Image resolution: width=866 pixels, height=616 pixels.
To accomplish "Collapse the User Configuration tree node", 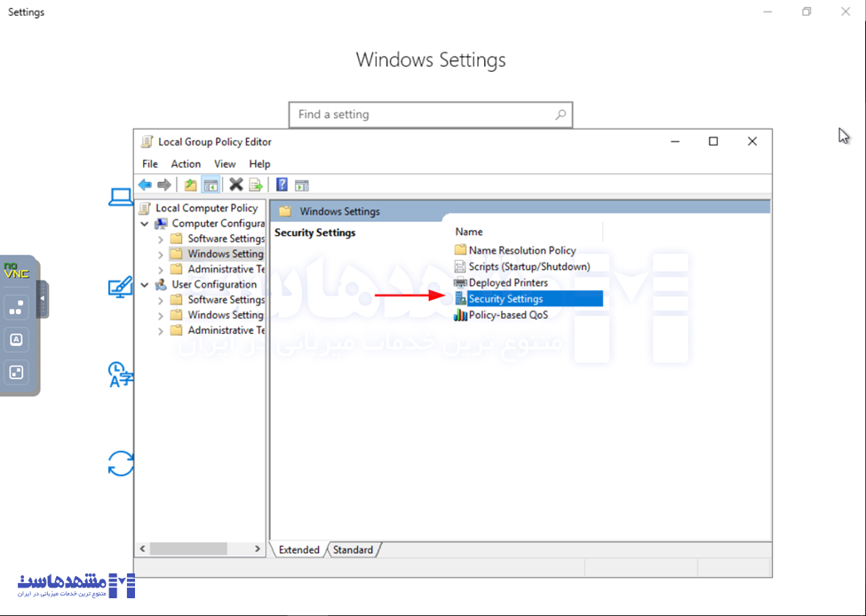I will 145,285.
